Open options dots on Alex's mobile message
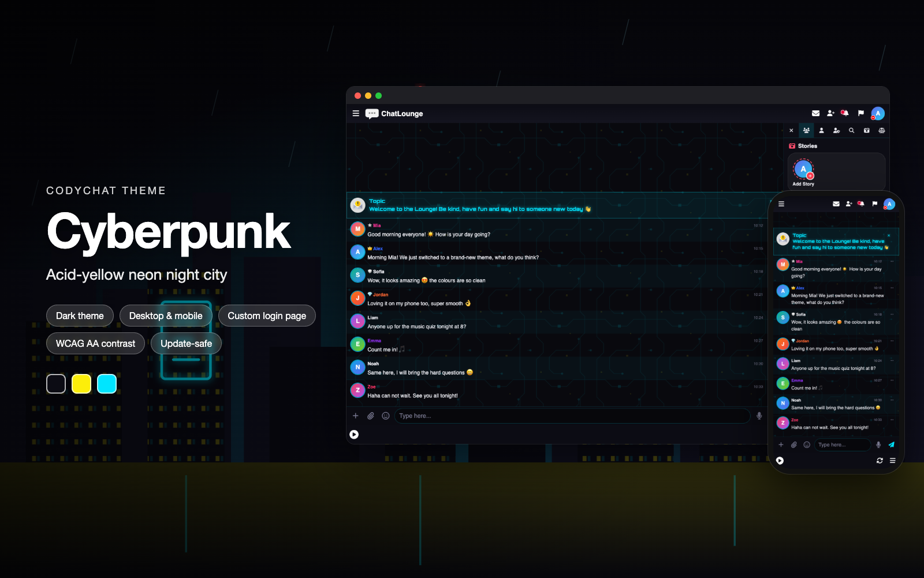 click(x=892, y=288)
